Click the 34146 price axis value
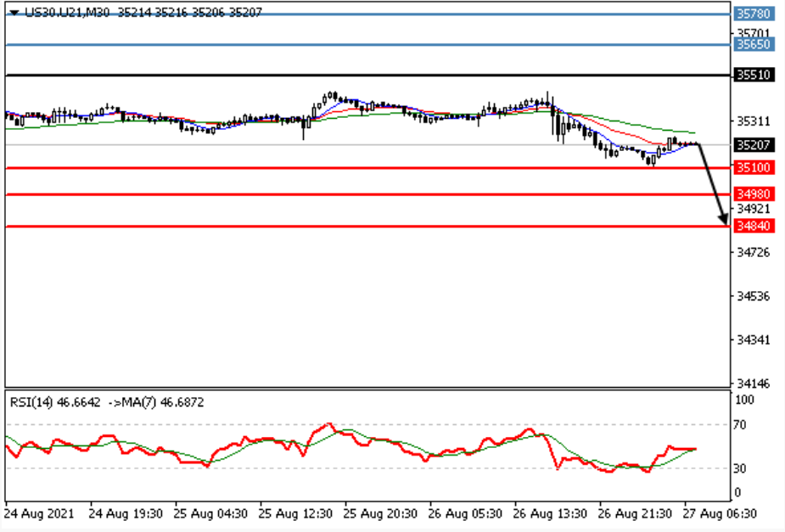This screenshot has width=785, height=532. [754, 384]
